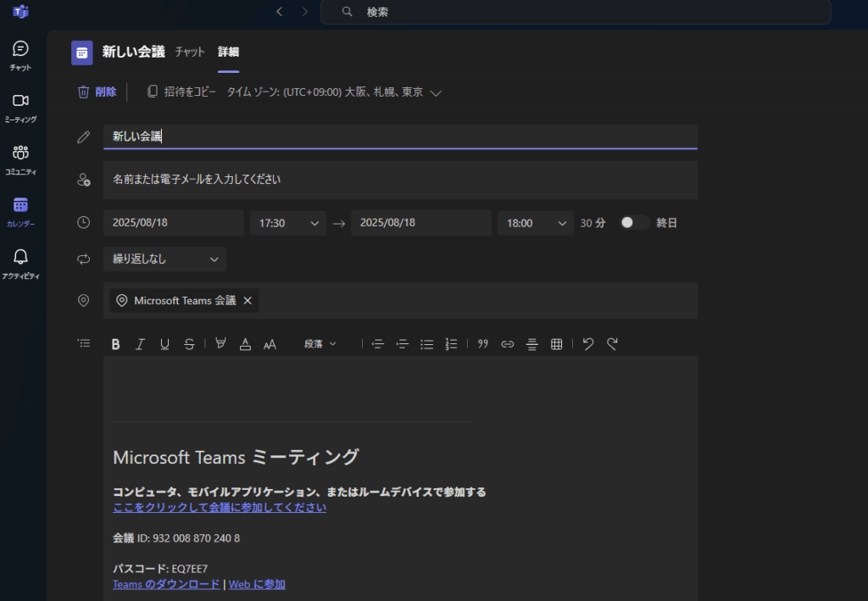
Task: Open Chat in the left sidebar
Action: (21, 54)
